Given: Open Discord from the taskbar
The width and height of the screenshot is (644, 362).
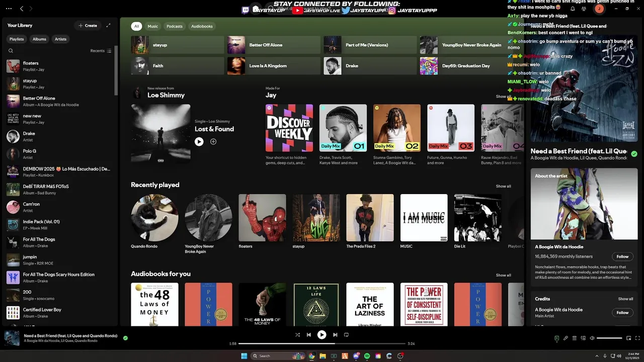Looking at the screenshot, I should tap(356, 356).
